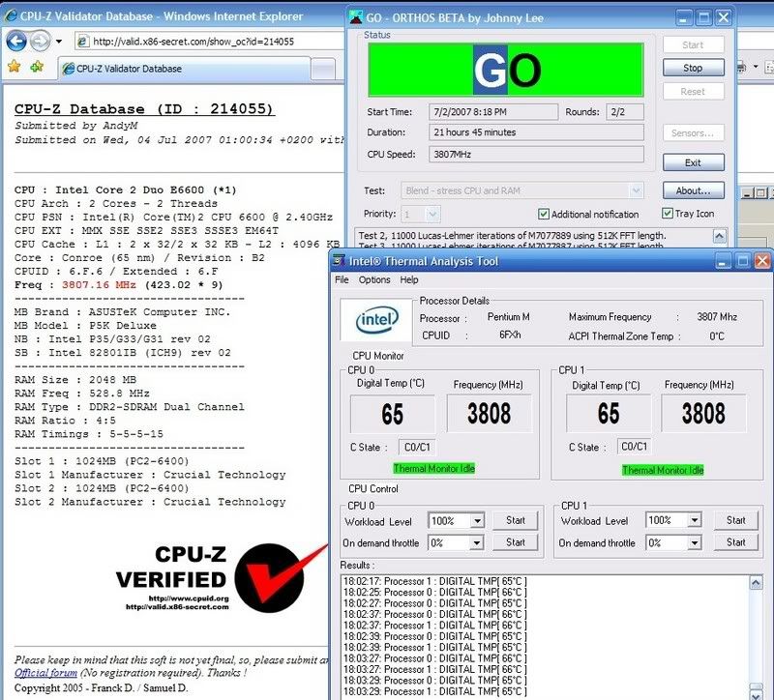Click the Start Time field in ORTHOS
This screenshot has width=774, height=700.
pos(493,112)
